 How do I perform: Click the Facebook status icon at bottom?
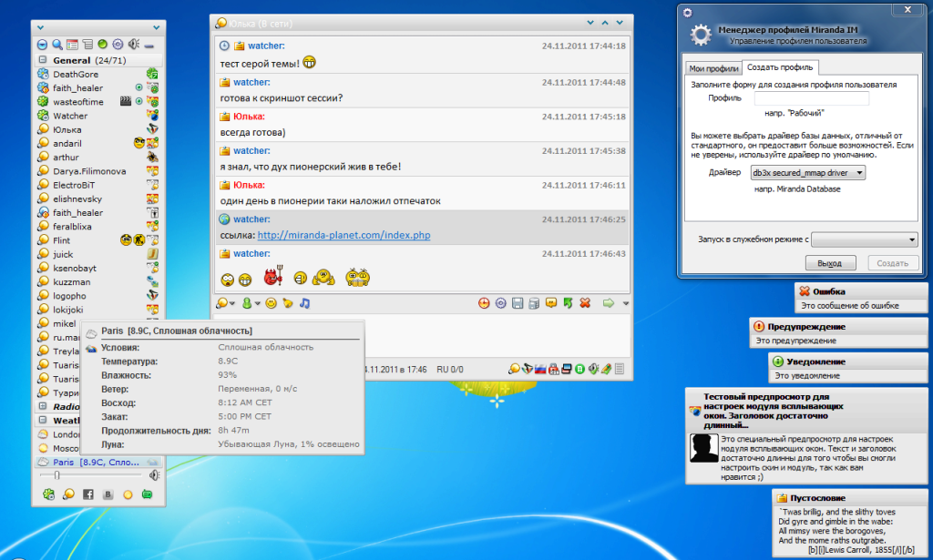88,494
